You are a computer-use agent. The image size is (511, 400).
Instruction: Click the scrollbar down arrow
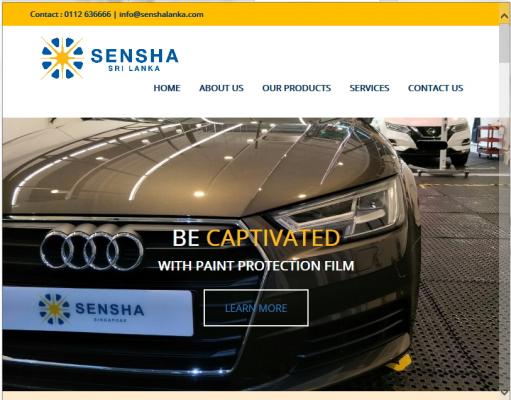click(x=504, y=392)
